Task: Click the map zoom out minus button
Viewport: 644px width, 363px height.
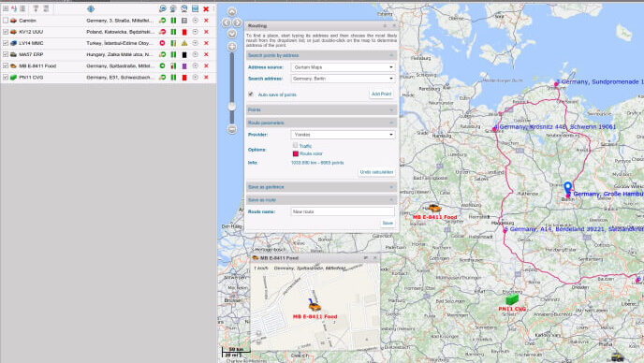Action: pos(231,129)
